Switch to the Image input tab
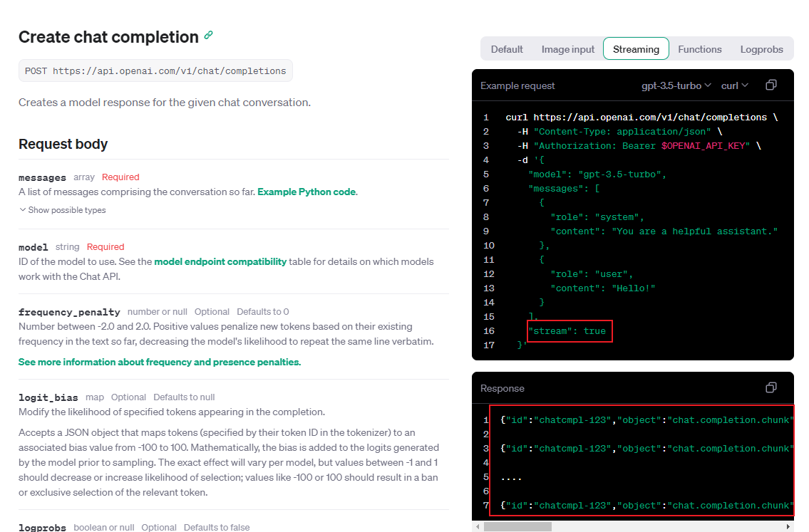Viewport: 809px width, 532px height. (567, 49)
